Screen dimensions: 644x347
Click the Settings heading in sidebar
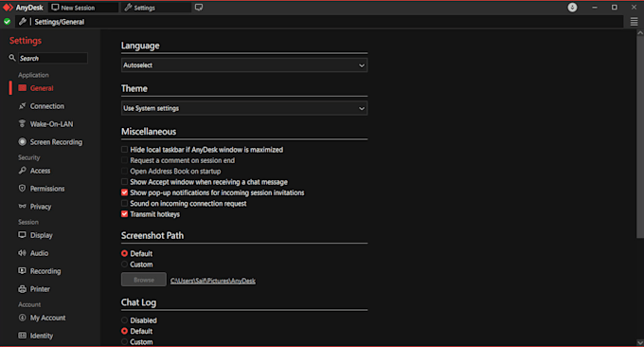coord(26,40)
